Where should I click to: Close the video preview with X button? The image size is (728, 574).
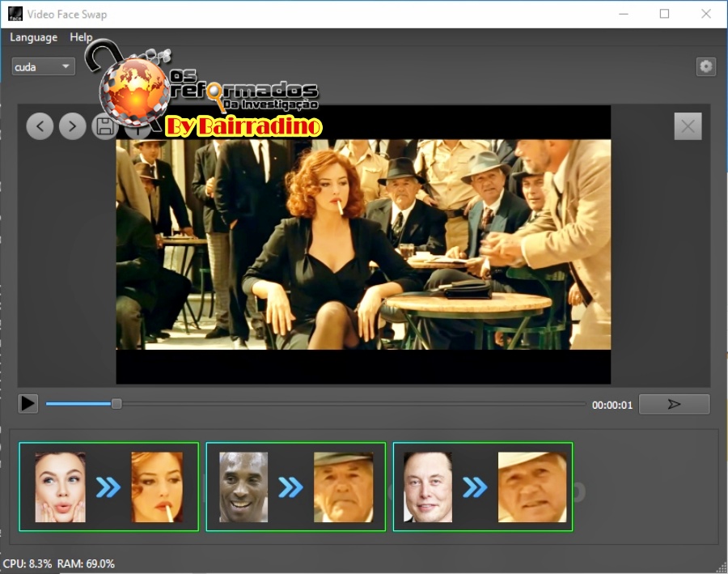pos(688,126)
